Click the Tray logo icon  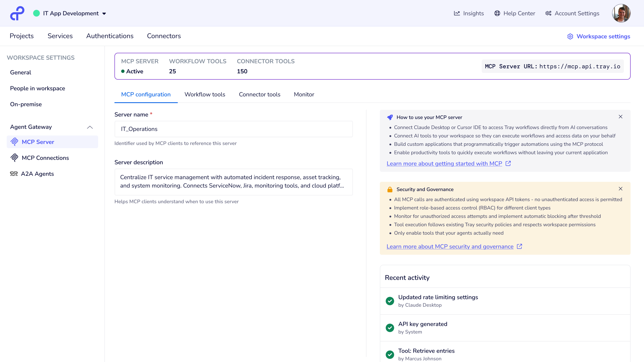pos(17,13)
